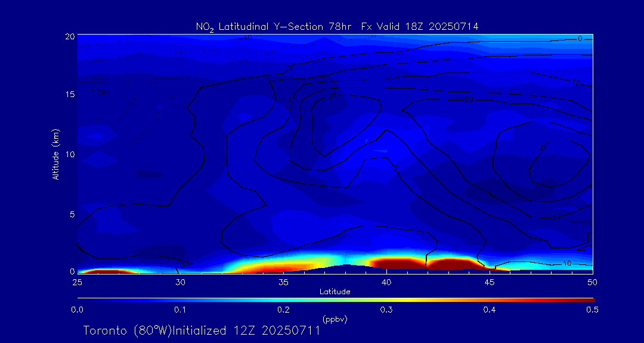This screenshot has width=644, height=343.
Task: Click the 0.3 color scale label
Action: click(386, 310)
